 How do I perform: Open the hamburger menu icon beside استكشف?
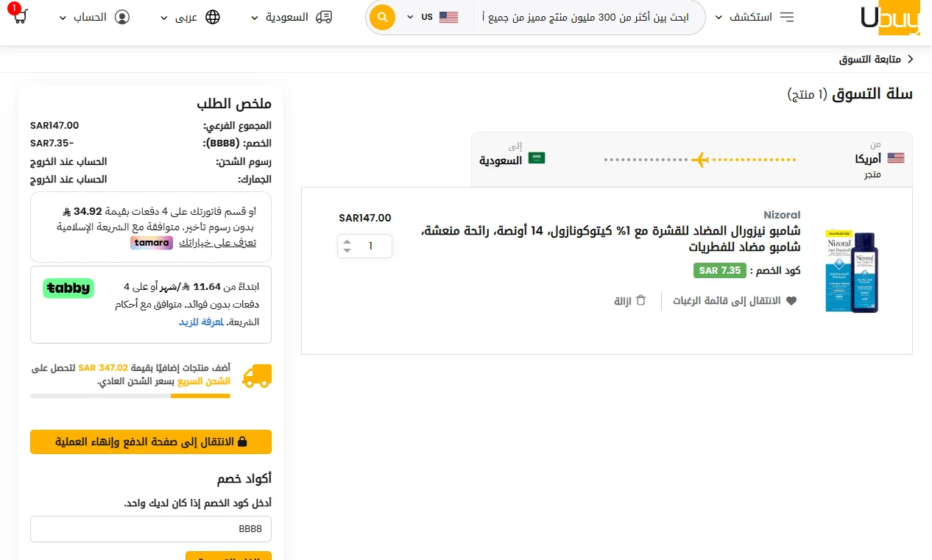[787, 17]
